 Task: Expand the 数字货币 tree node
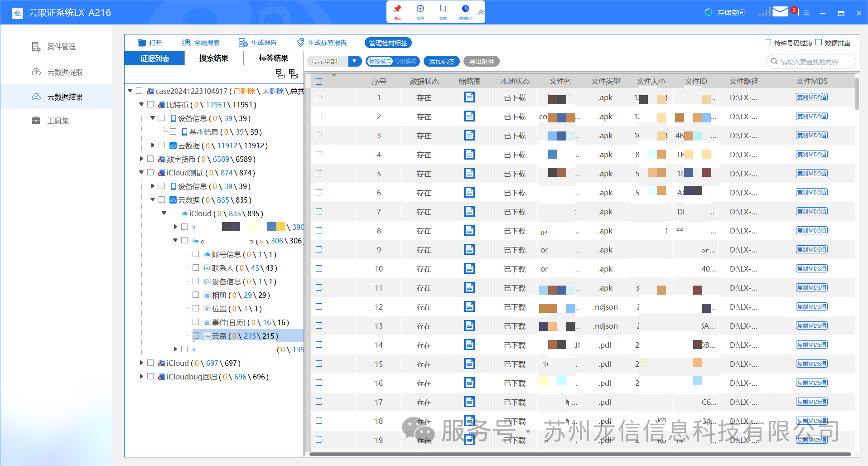(x=141, y=159)
